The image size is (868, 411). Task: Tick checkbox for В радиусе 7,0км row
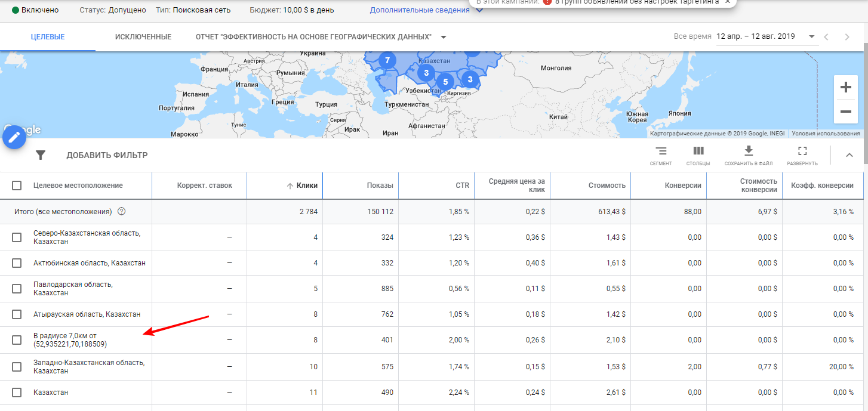coord(17,340)
